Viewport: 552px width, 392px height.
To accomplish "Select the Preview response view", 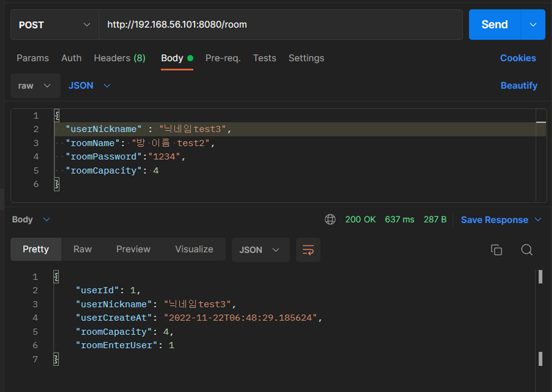I will click(x=133, y=249).
